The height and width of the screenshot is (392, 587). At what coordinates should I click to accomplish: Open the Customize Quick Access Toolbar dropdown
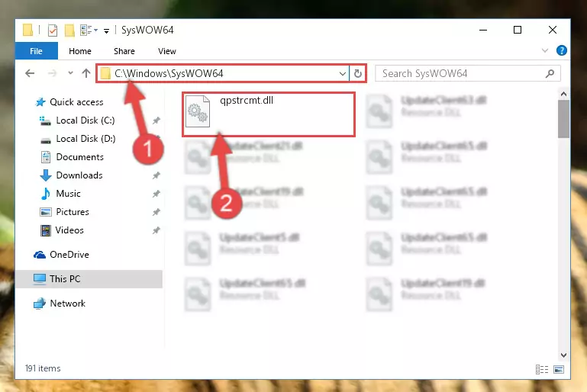[x=107, y=31]
